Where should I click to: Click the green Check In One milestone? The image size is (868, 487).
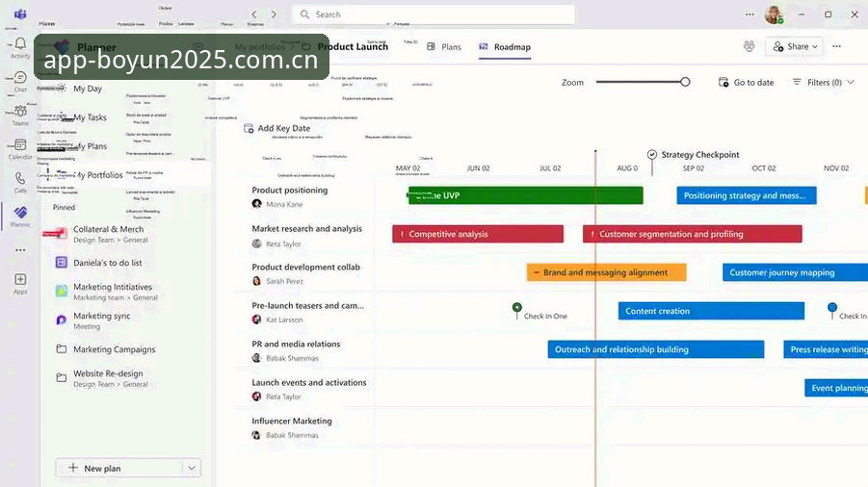[x=517, y=307]
